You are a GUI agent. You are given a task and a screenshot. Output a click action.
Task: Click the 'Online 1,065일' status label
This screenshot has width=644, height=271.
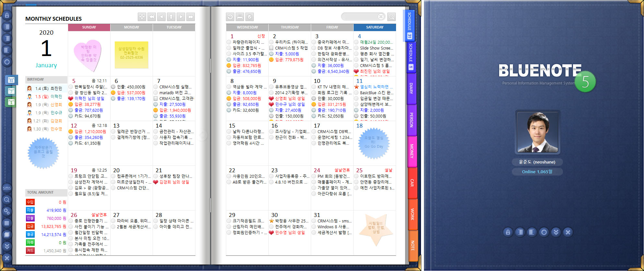coord(537,172)
